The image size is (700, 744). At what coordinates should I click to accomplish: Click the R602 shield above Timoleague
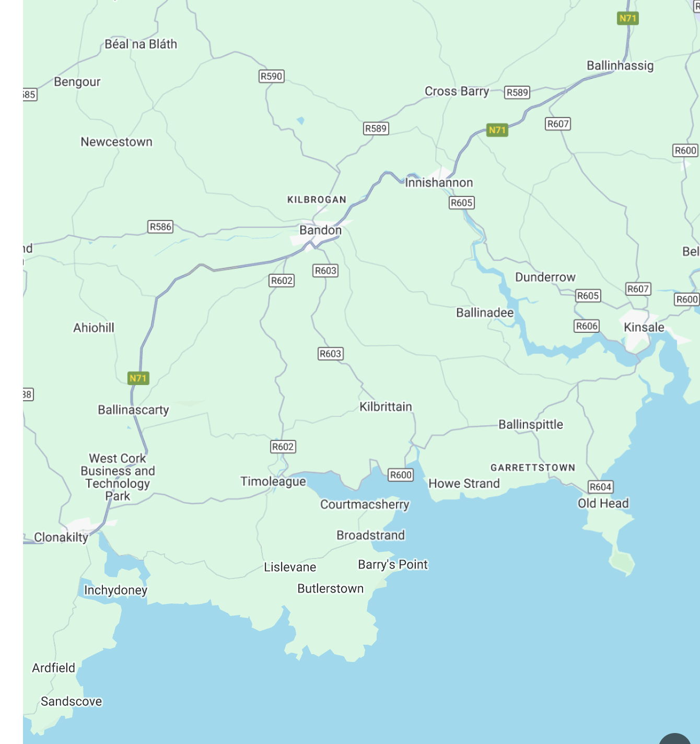[283, 447]
